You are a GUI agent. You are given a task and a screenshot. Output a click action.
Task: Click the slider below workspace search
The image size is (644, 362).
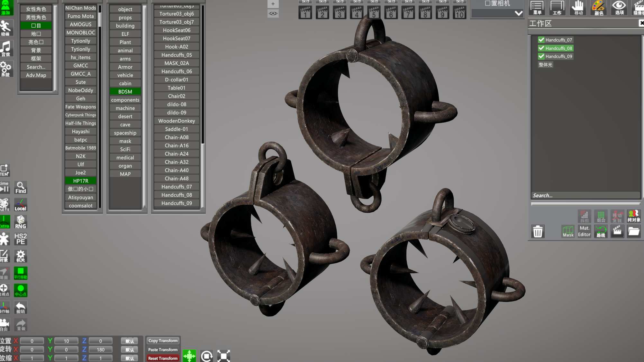coord(585,204)
